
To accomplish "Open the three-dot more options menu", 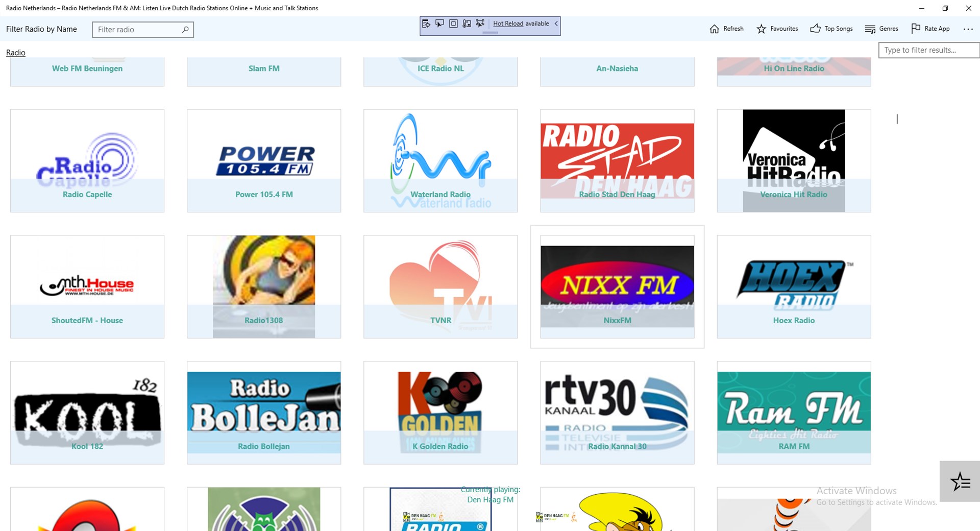I will (x=968, y=29).
